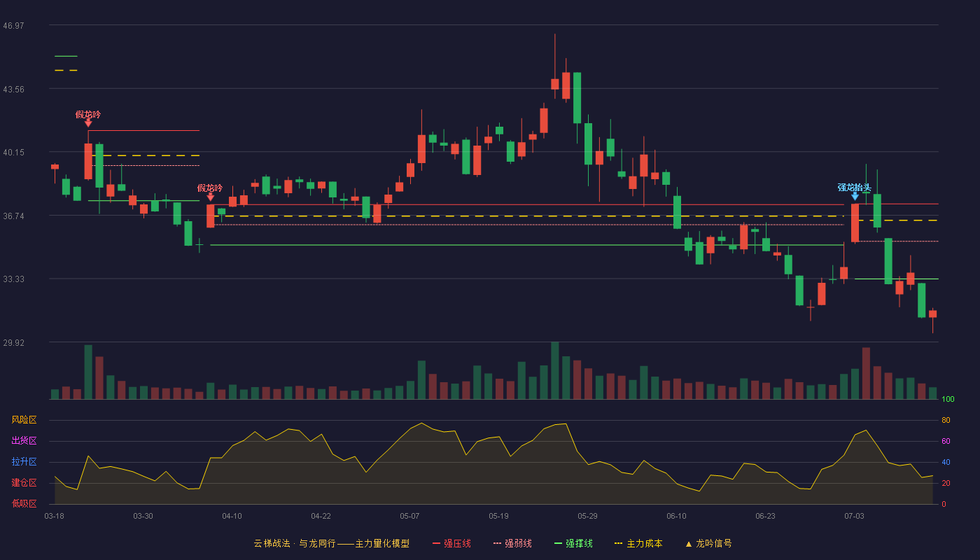Click the 低吸区 zone label
This screenshot has width=980, height=560.
pos(24,503)
